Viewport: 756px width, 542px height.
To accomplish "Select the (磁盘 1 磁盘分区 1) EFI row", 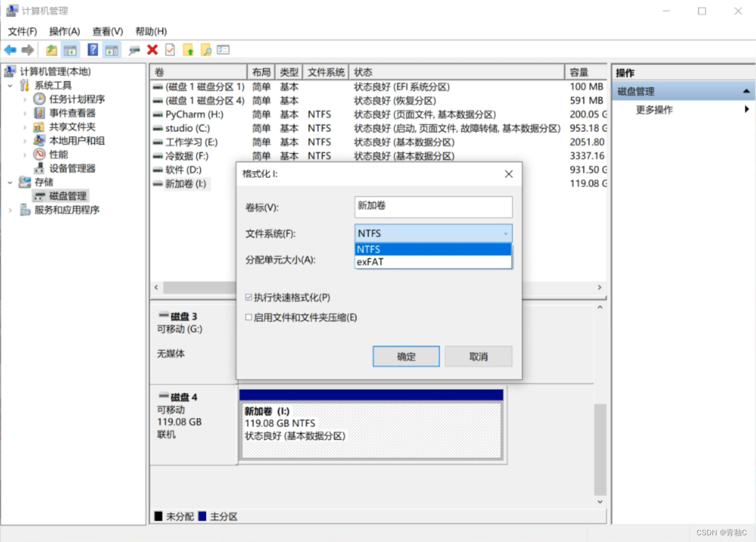I will tap(379, 87).
